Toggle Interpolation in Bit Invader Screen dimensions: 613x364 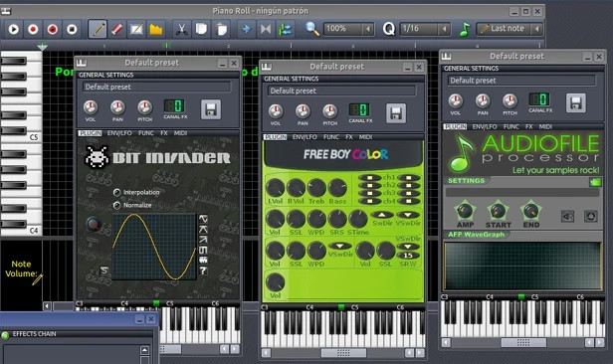click(116, 192)
